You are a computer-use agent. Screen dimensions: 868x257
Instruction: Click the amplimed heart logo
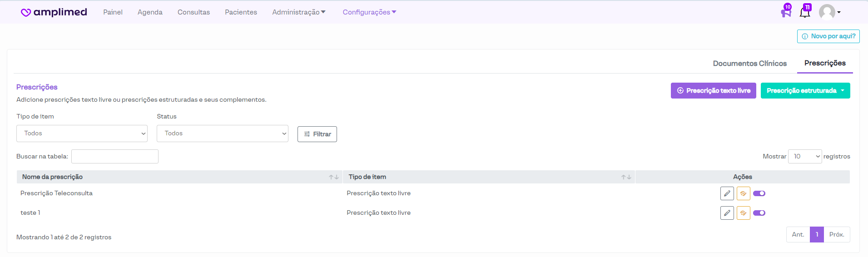point(26,13)
